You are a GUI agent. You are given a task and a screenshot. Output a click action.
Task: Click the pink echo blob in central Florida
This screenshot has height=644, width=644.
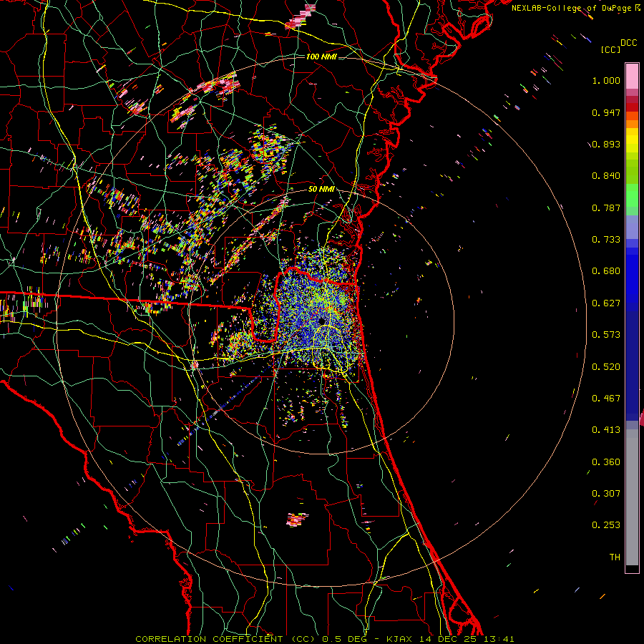(298, 519)
